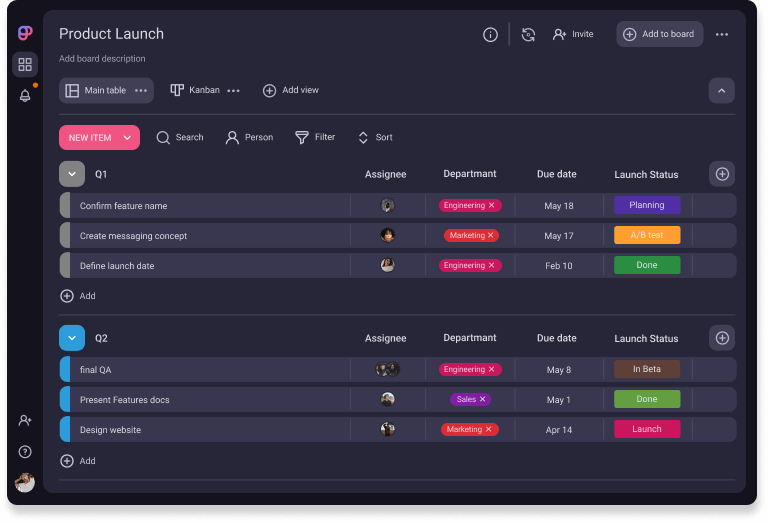
Task: Open the notifications bell in sidebar
Action: pos(25,96)
